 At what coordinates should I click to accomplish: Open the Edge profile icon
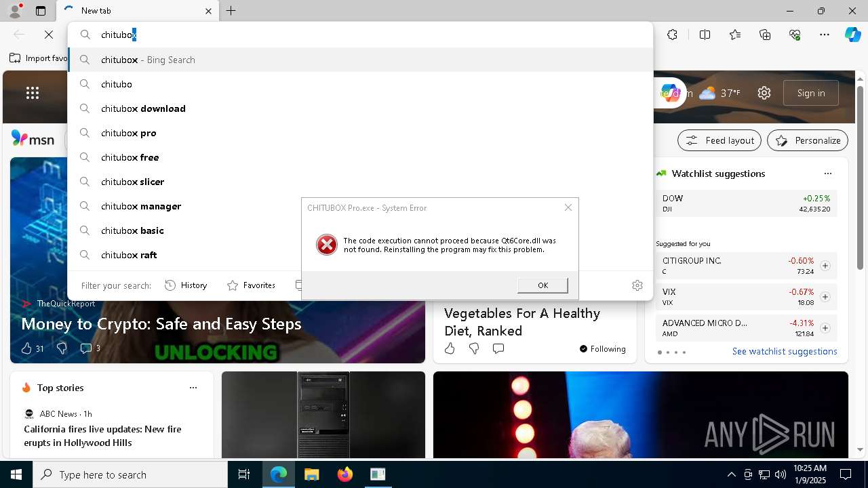[x=14, y=11]
